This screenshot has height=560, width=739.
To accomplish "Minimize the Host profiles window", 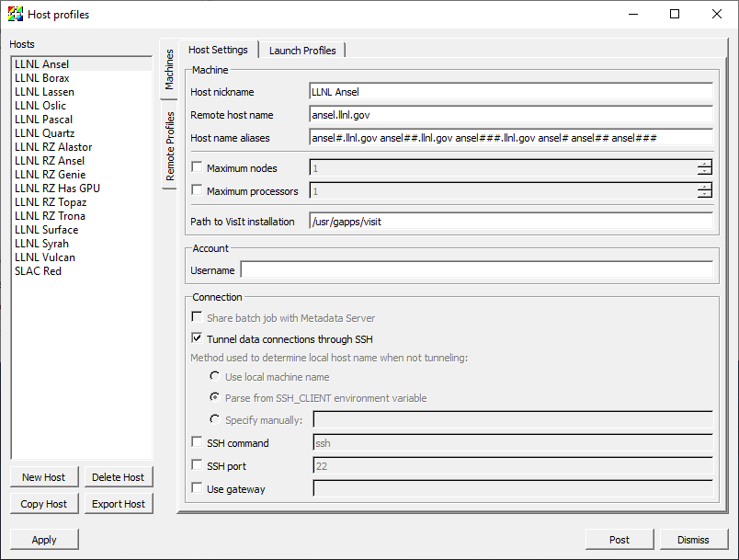I will click(x=633, y=14).
